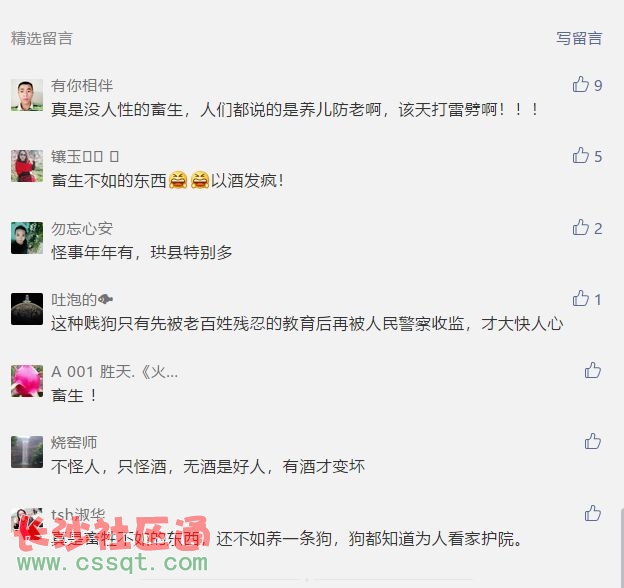
Task: Click the username 烧窑师
Action: click(74, 443)
